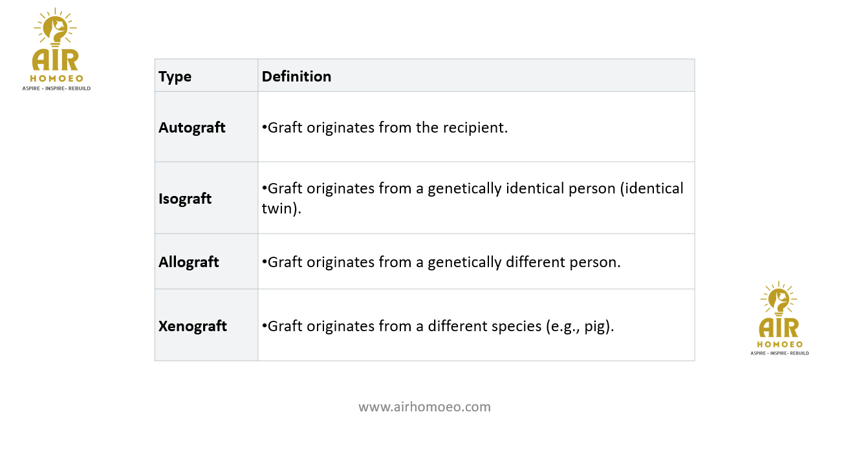Screen dimensions: 868x467
Task: Select the Definition column header
Action: click(x=296, y=76)
